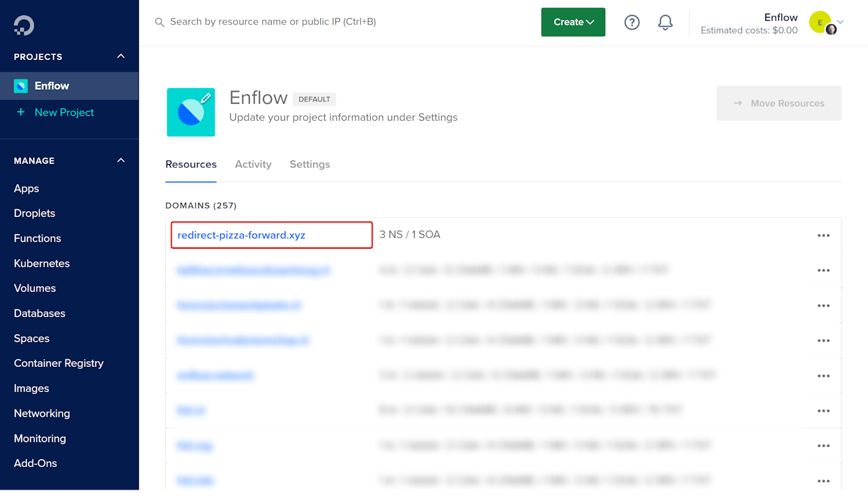
Task: Open the redirect-pizza-forward.xyz domain link
Action: [x=242, y=235]
